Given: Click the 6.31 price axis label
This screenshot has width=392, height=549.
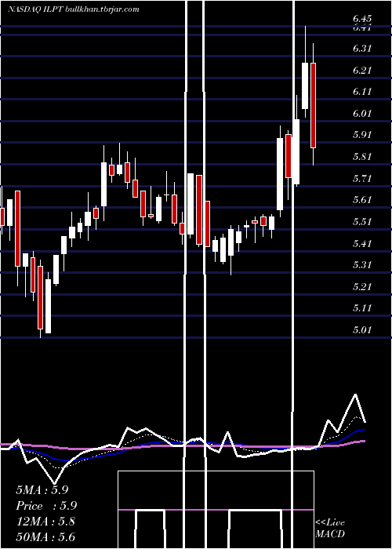Looking at the screenshot, I should point(362,49).
